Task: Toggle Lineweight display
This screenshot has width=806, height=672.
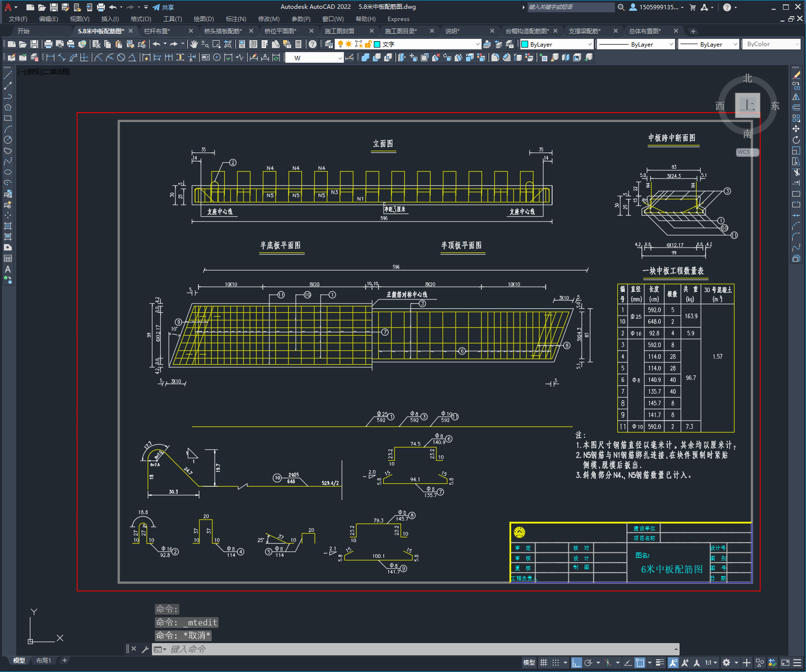Action: pos(660,663)
